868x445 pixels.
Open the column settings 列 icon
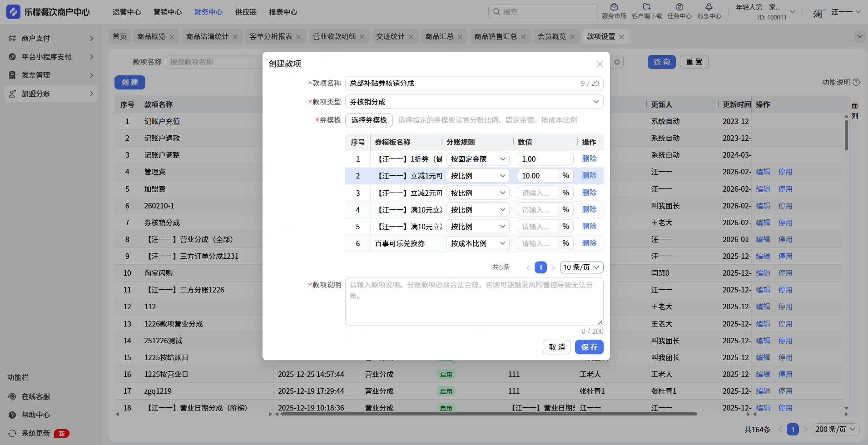point(855,106)
